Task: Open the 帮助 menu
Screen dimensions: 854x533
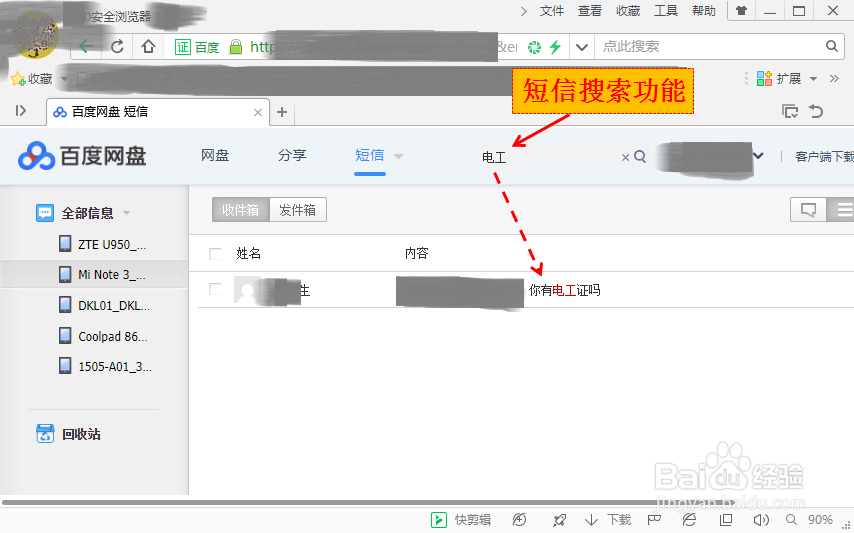Action: [704, 11]
